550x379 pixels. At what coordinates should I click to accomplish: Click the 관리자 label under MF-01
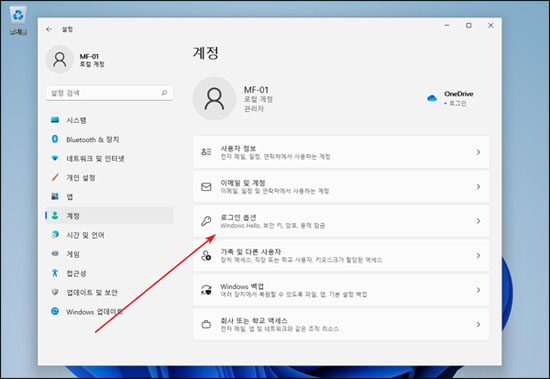click(x=254, y=109)
